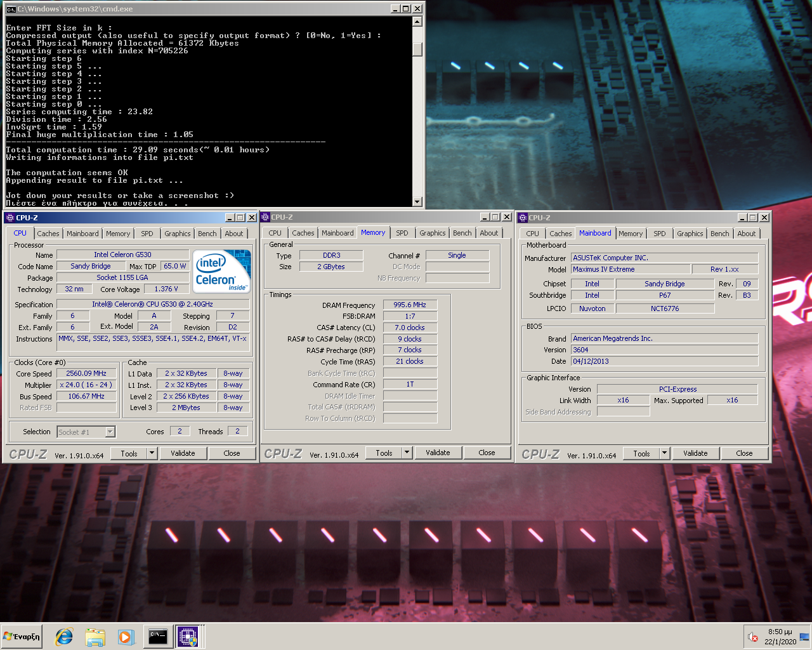The image size is (812, 650).
Task: Select SPD tab in the Memory CPU-Z window
Action: point(402,233)
